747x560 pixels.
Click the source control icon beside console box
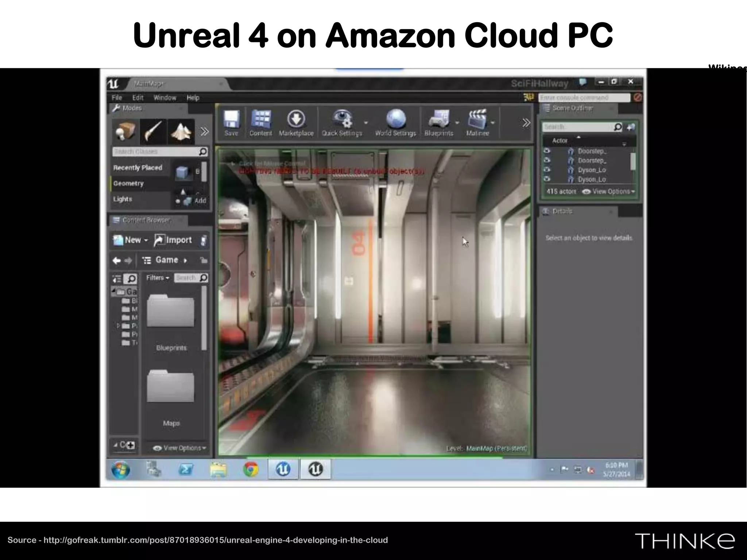(x=529, y=97)
